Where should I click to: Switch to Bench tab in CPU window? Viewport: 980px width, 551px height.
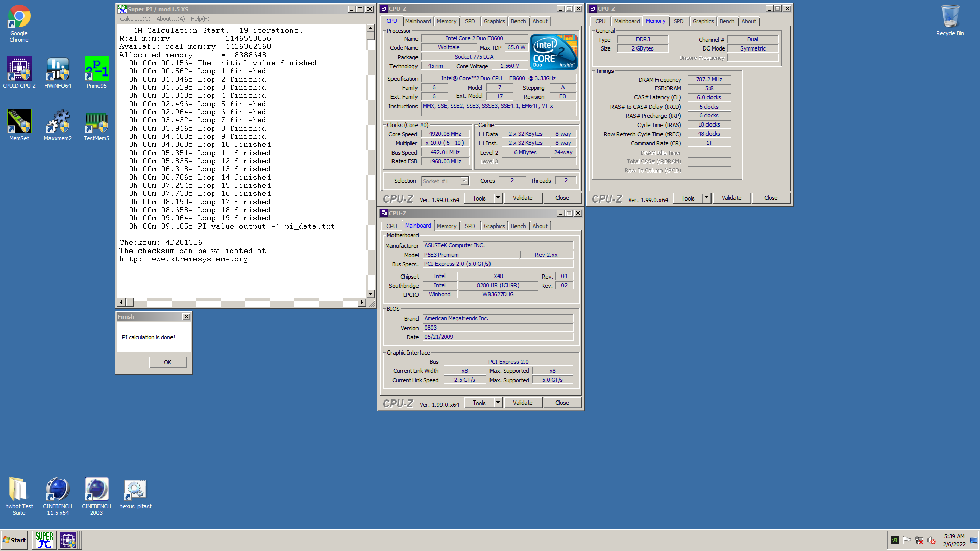[x=518, y=21]
